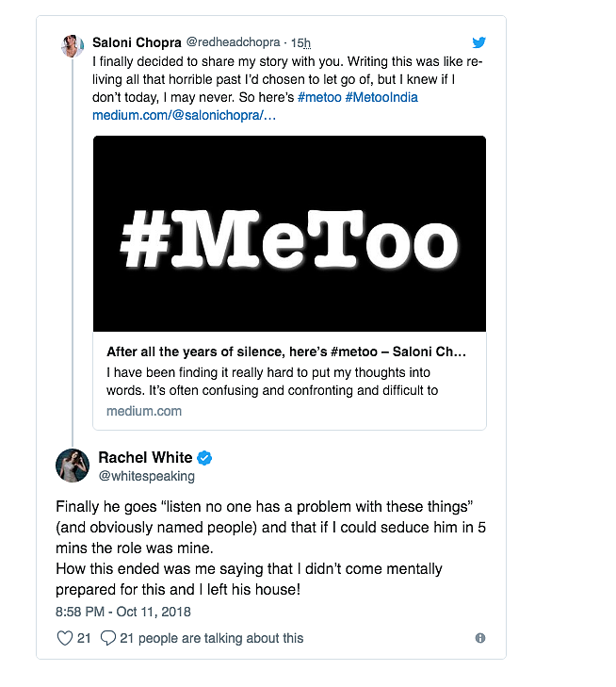Screen dimensions: 616x687
Task: Open the #MetooIndia hashtag link
Action: 381,97
